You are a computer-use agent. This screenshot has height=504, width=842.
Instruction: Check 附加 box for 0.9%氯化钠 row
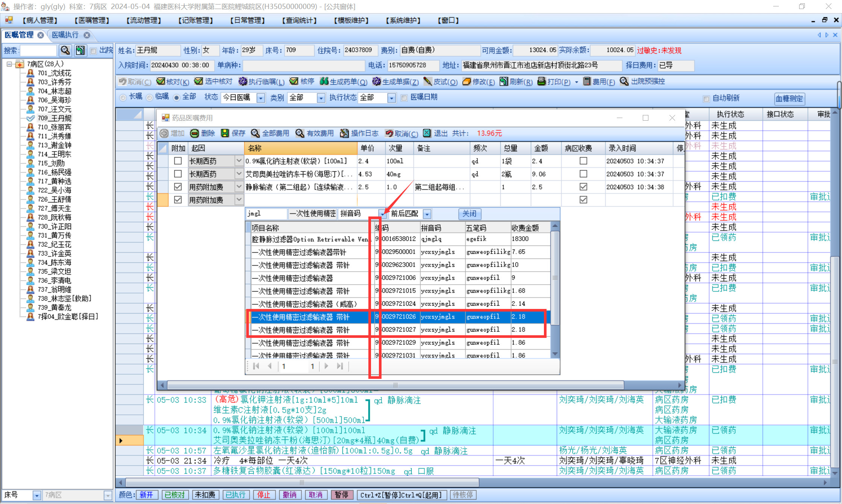pos(178,161)
